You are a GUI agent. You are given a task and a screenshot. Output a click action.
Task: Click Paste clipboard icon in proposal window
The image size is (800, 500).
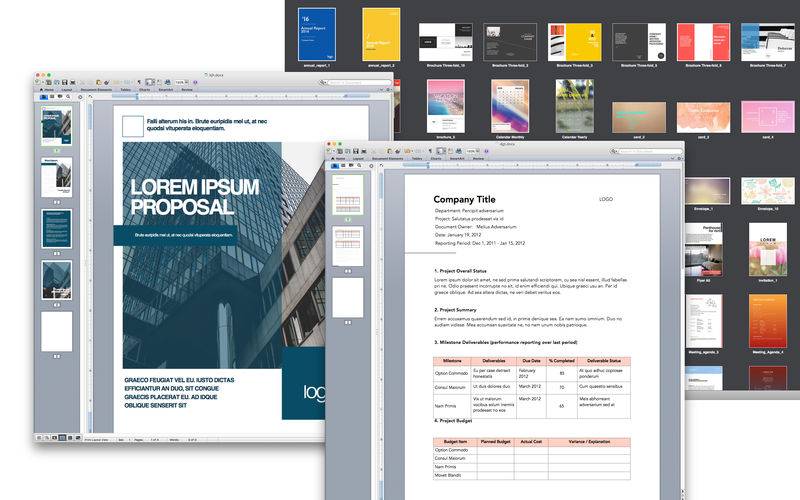98,83
